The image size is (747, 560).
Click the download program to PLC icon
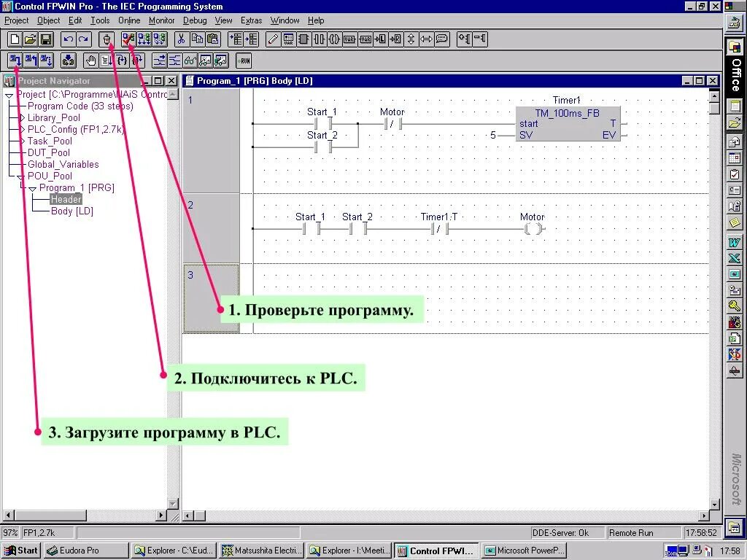point(15,61)
